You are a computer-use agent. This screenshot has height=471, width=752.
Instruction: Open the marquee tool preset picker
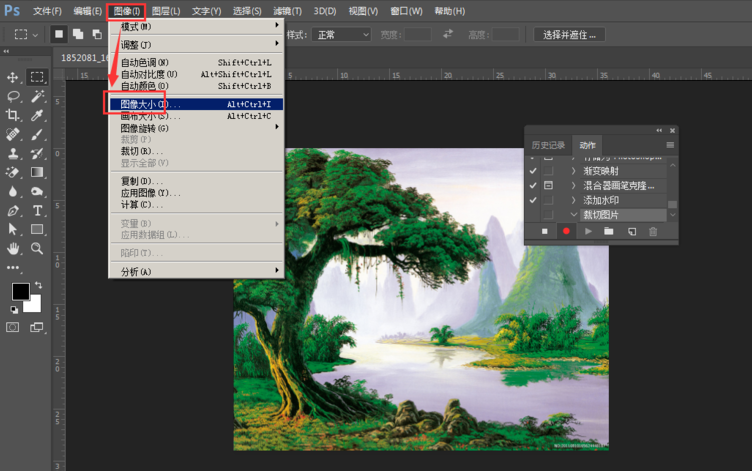[25, 35]
